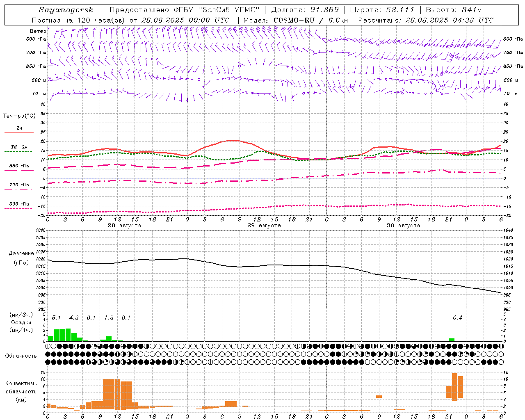This screenshot has width=525, height=420.
Task: Click the 'Ветер' wind panel label
Action: pyautogui.click(x=38, y=31)
